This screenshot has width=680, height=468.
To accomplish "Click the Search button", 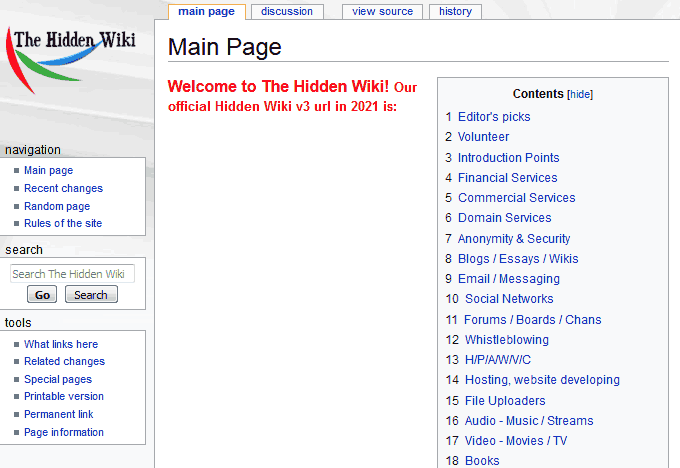I will (x=91, y=295).
